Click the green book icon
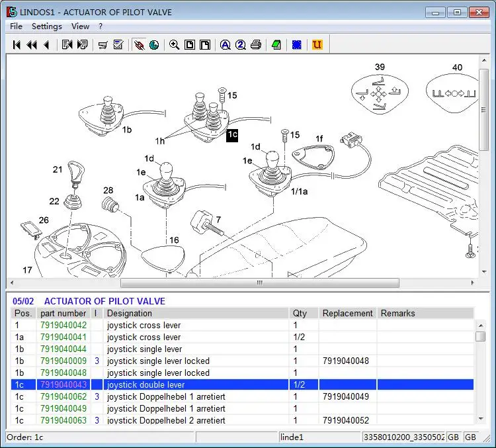Screen dimensions: 496x448 pos(276,44)
